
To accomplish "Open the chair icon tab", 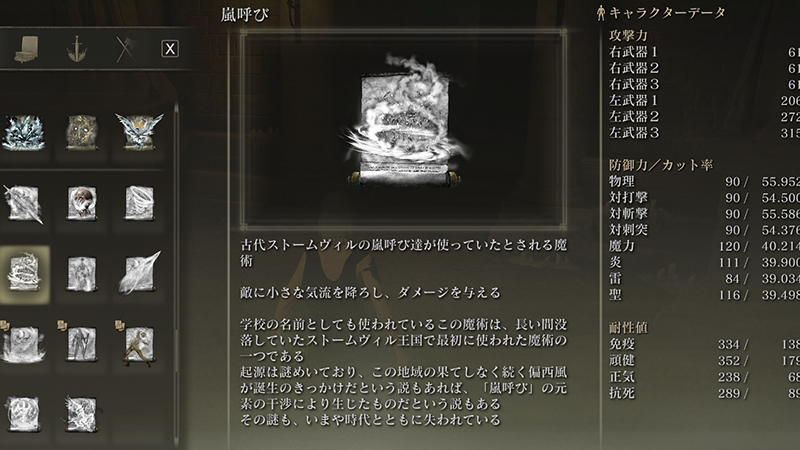I will click(x=26, y=49).
